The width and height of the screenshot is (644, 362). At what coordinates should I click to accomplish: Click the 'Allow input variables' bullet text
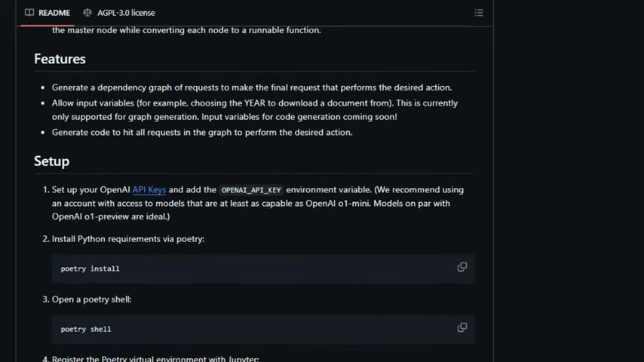point(255,109)
